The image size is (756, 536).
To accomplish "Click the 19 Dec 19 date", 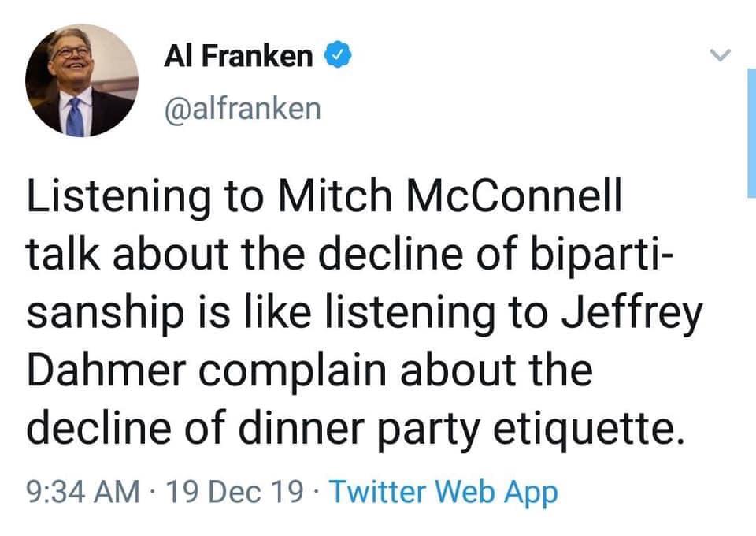I will (235, 493).
